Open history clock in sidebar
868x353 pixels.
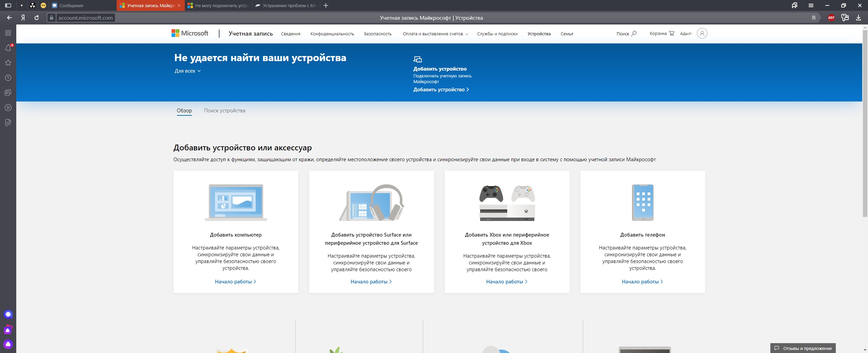tap(8, 78)
